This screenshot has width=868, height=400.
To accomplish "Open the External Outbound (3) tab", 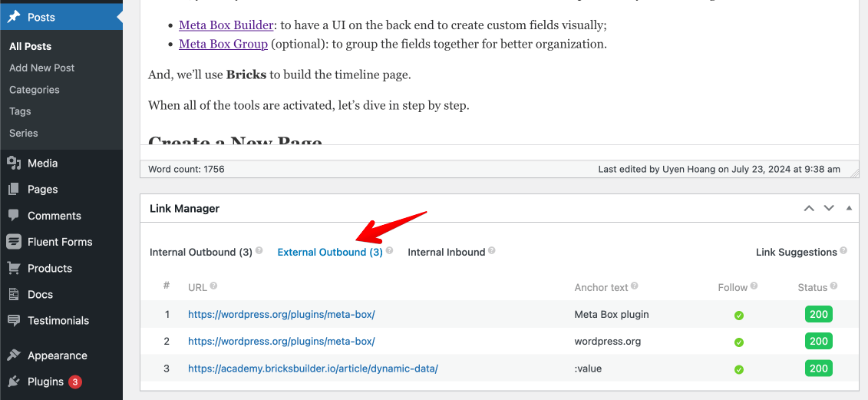I will click(330, 252).
